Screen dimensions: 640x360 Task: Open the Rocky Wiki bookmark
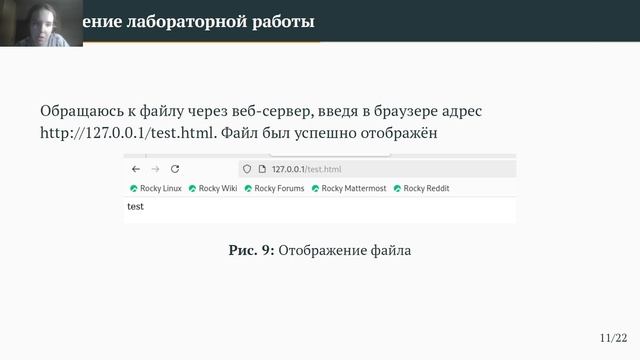pos(213,189)
